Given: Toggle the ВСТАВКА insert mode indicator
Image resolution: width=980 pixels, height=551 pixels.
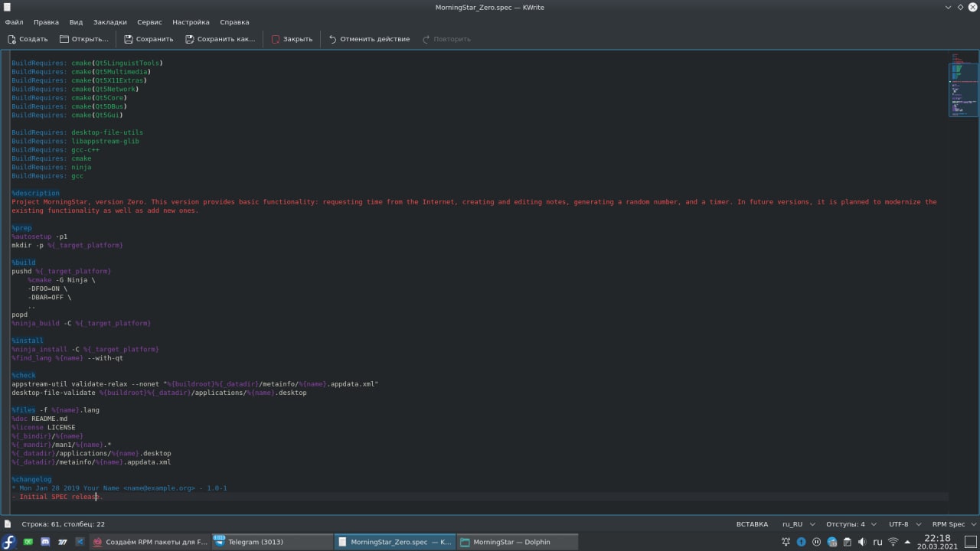Looking at the screenshot, I should coord(752,524).
